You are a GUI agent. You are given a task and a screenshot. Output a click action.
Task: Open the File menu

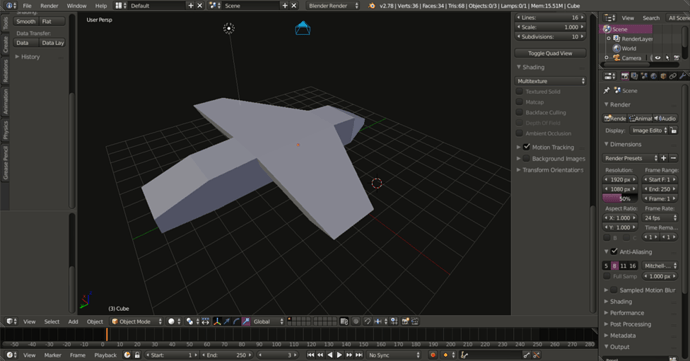27,6
